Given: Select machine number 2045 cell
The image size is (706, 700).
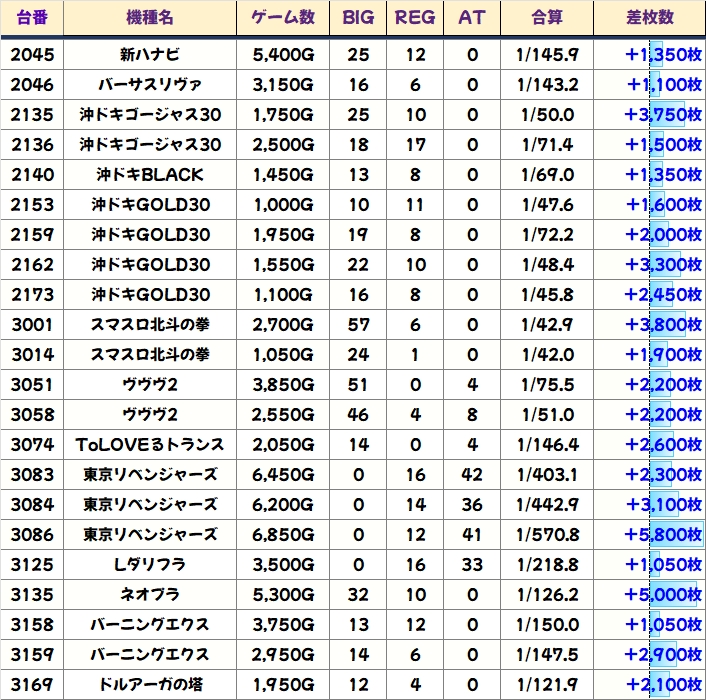Looking at the screenshot, I should tap(32, 54).
